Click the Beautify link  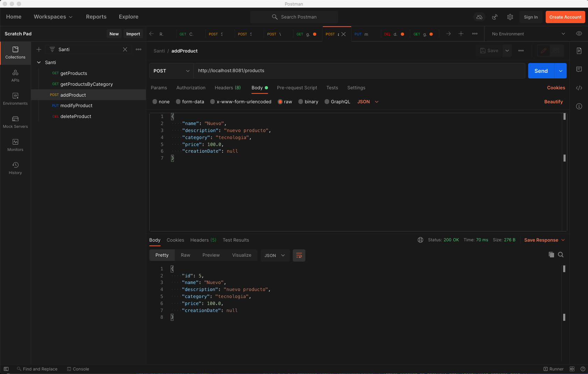click(553, 102)
